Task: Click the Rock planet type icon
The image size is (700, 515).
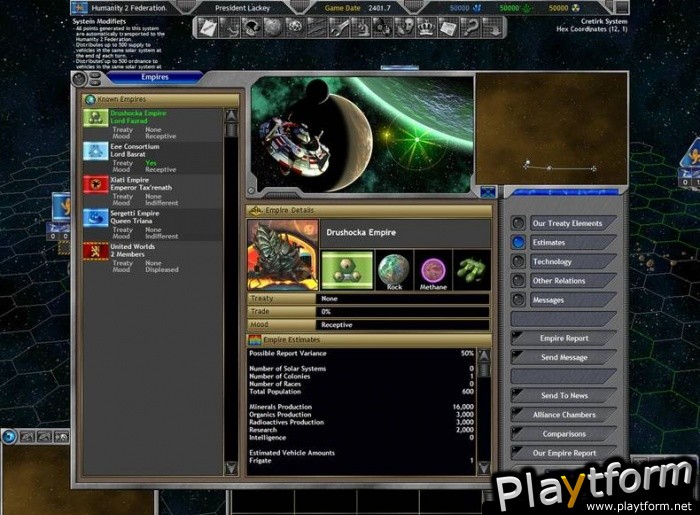Action: (x=394, y=270)
